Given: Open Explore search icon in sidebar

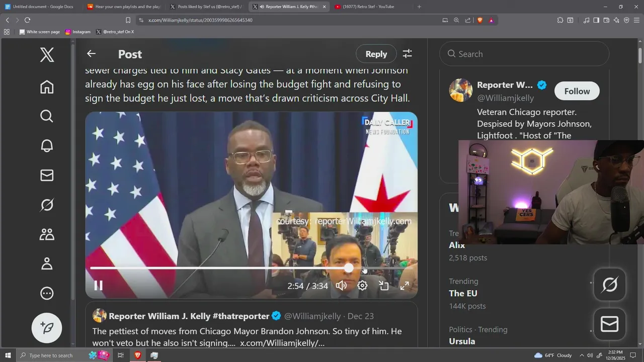Looking at the screenshot, I should click(x=47, y=116).
